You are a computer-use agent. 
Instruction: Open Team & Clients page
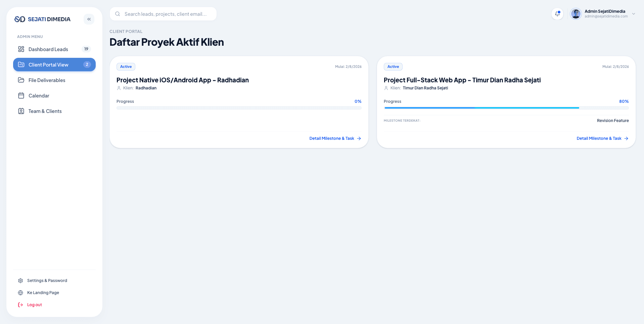(54, 111)
